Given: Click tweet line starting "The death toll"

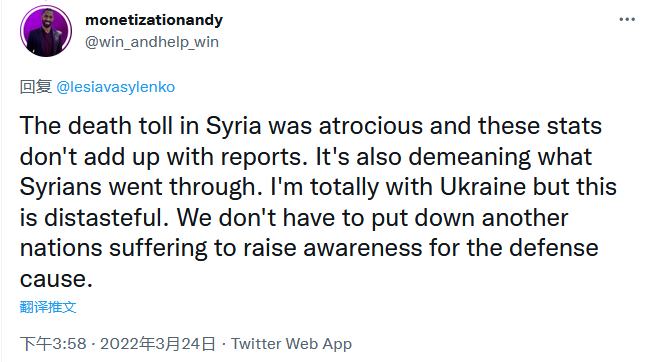Looking at the screenshot, I should pos(311,126).
